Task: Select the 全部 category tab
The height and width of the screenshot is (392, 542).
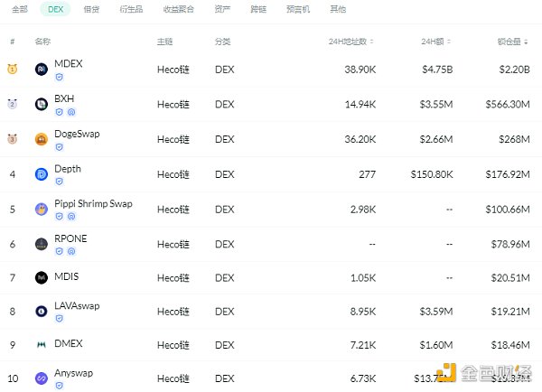Action: 20,9
